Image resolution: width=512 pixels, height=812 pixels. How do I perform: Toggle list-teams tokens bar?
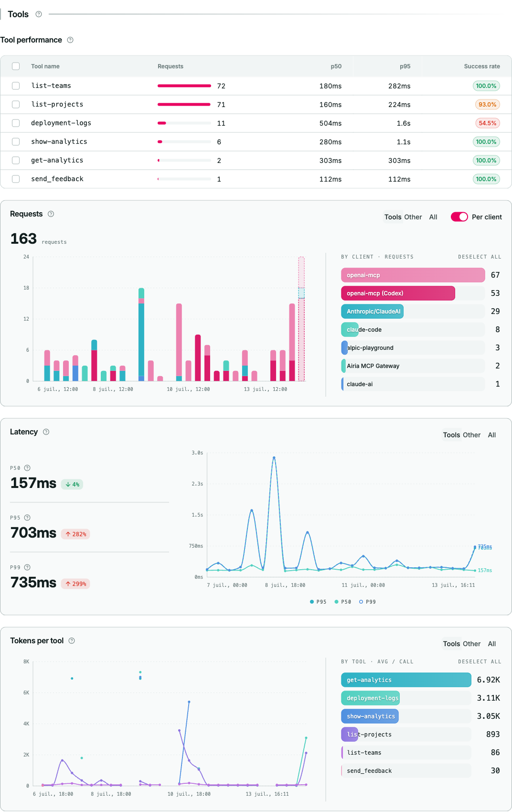[x=406, y=753]
